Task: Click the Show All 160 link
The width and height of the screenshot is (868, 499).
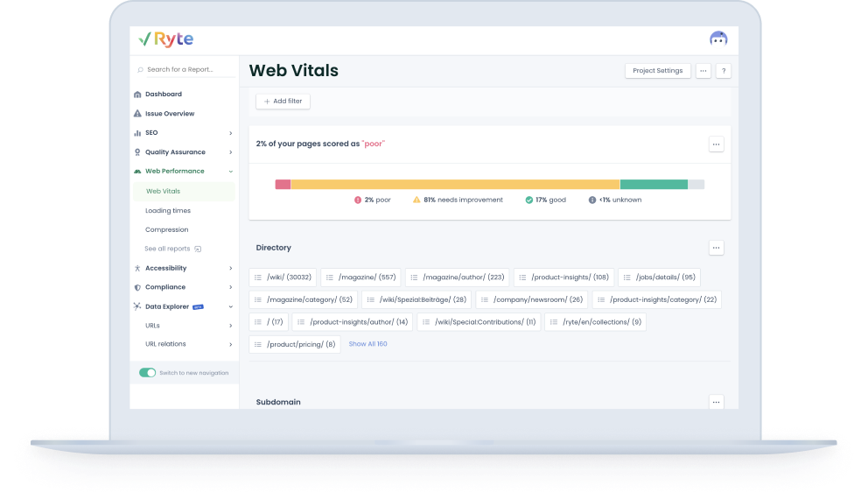Action: (x=367, y=344)
